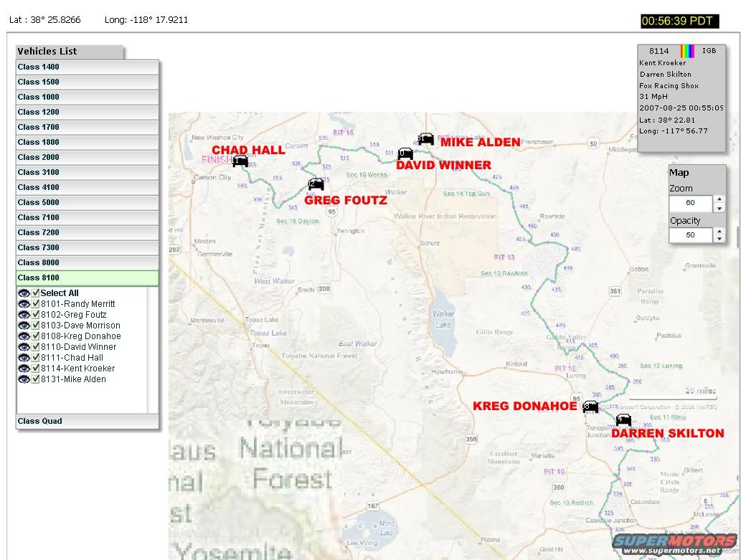Open the Class 7200 accordion section
The image size is (741, 560).
coord(87,232)
